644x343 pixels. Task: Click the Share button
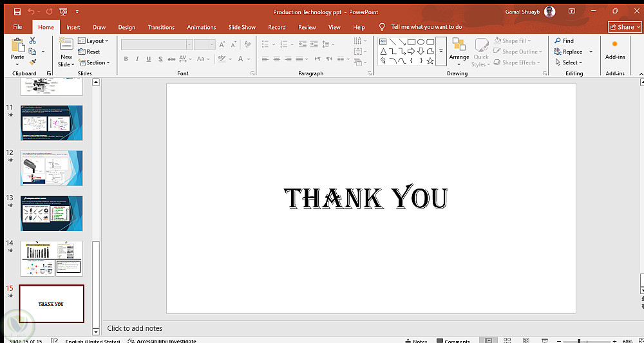[625, 27]
